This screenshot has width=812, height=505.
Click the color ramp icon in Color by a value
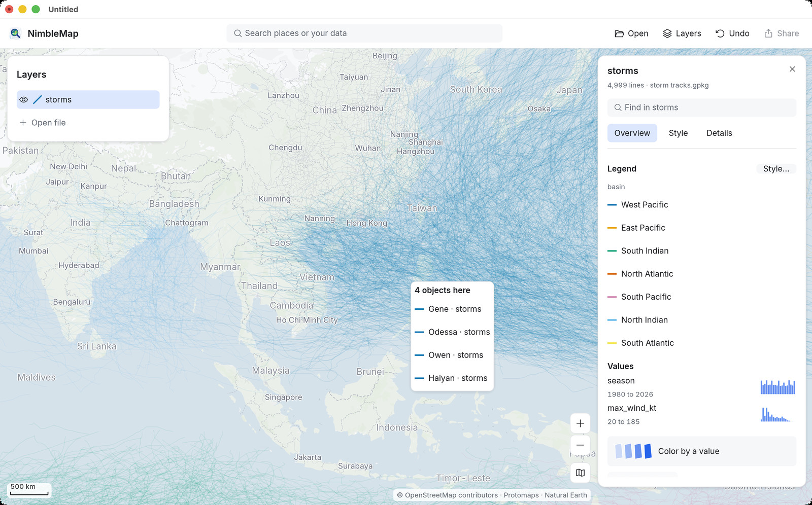[x=633, y=451]
